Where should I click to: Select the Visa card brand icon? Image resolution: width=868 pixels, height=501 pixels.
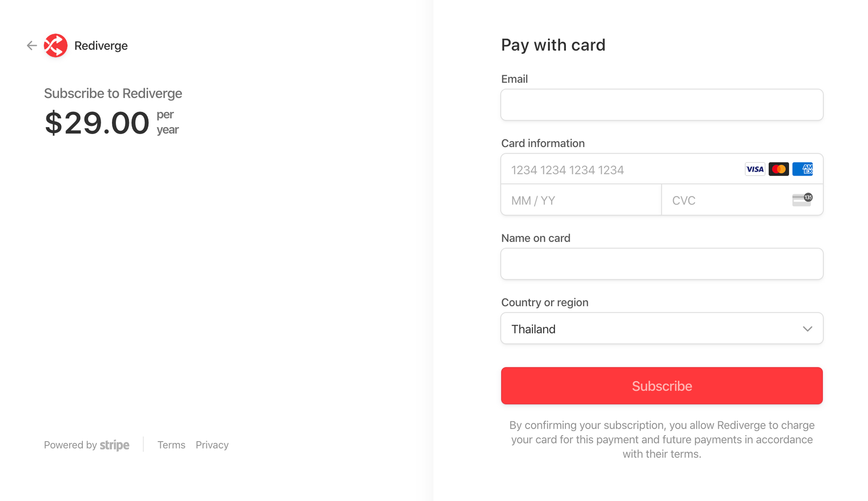click(x=755, y=169)
